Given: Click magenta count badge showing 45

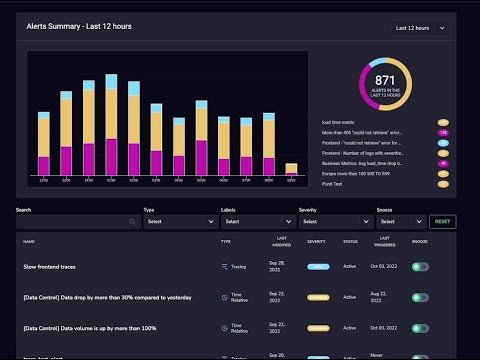Looking at the screenshot, I should 443,163.
